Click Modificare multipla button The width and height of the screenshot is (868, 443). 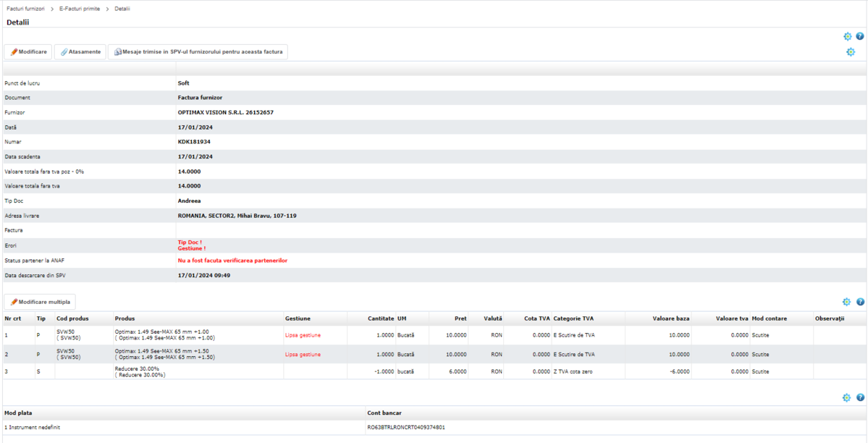(40, 302)
